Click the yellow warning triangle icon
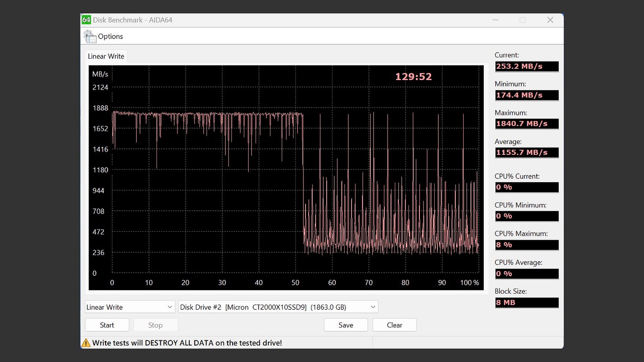This screenshot has width=644, height=362. coord(86,343)
